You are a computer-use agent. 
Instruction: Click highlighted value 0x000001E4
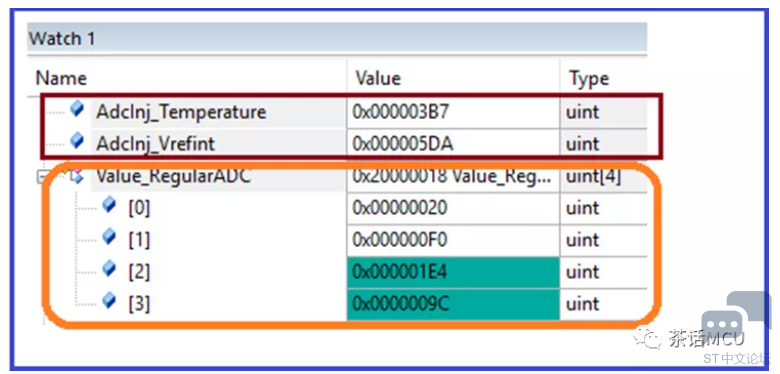pyautogui.click(x=453, y=272)
